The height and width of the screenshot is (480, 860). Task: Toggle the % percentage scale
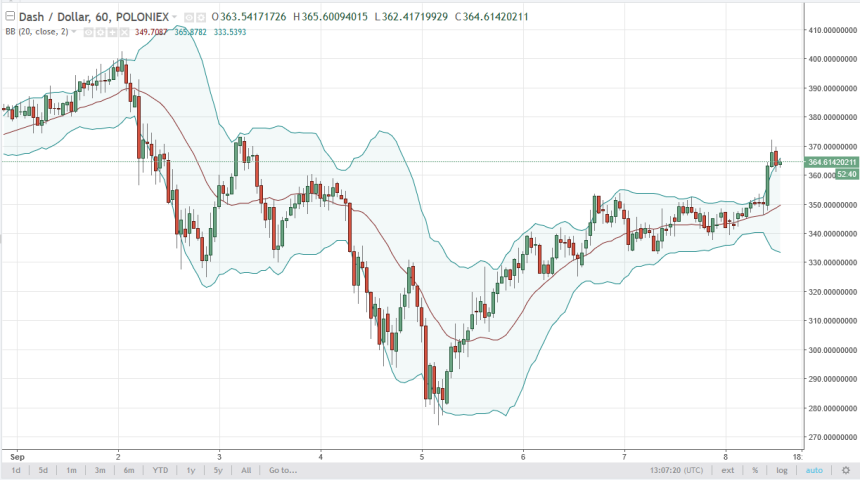pyautogui.click(x=755, y=470)
